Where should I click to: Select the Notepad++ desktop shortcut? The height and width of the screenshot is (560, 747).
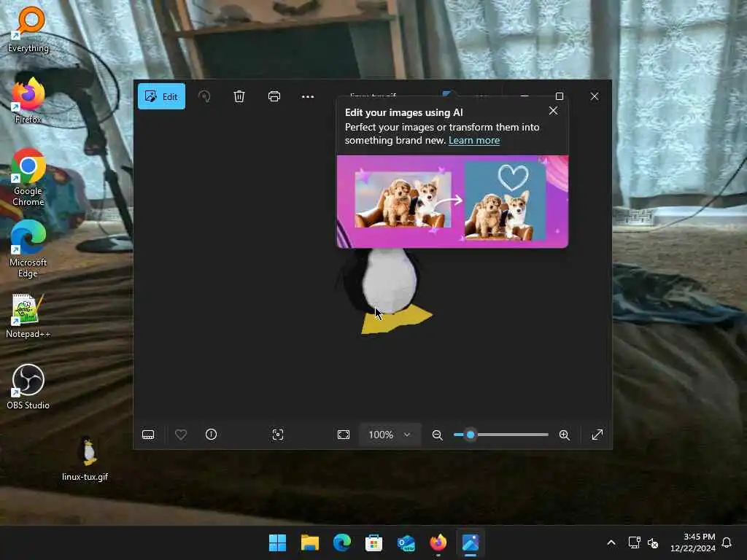pyautogui.click(x=28, y=316)
